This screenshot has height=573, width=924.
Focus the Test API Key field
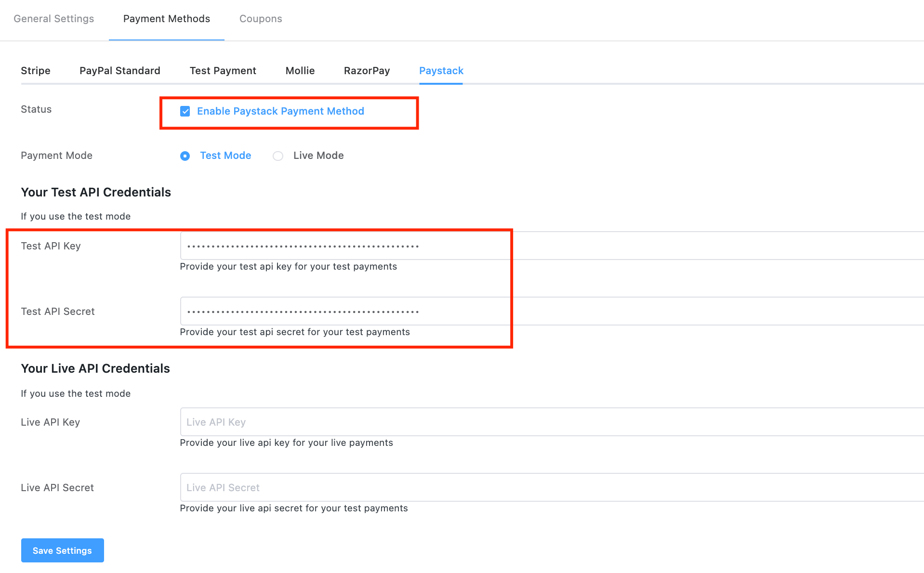tap(552, 246)
